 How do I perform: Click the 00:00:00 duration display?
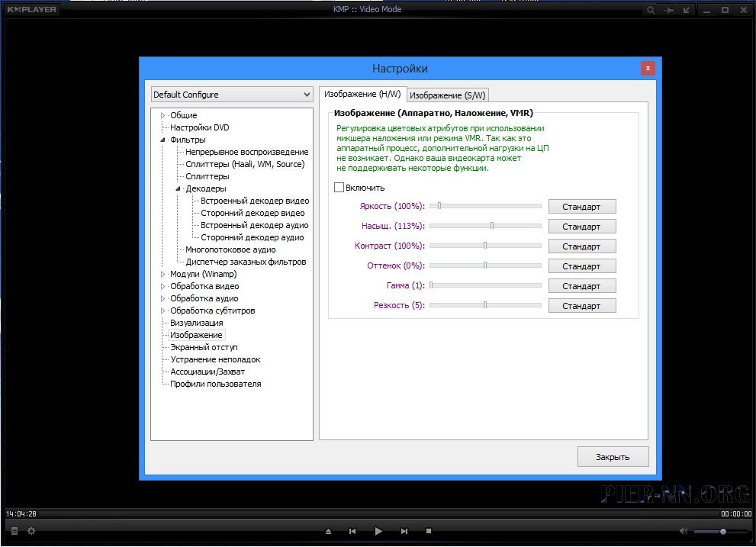click(x=736, y=513)
